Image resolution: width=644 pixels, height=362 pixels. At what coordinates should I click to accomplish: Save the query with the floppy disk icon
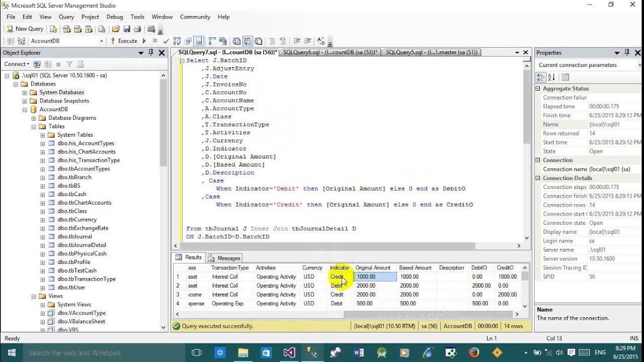point(127,29)
